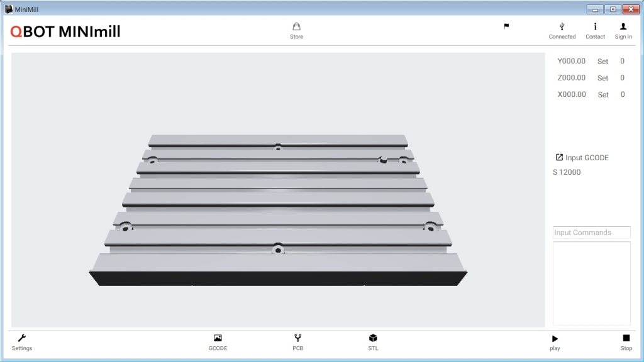Click the USB Connected icon
The image size is (644, 362).
(x=562, y=27)
